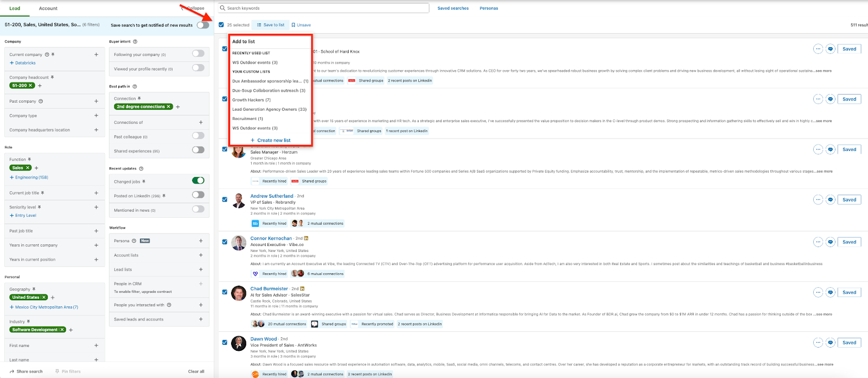Expand Years in current company filter
This screenshot has width=868, height=378.
coord(96,245)
